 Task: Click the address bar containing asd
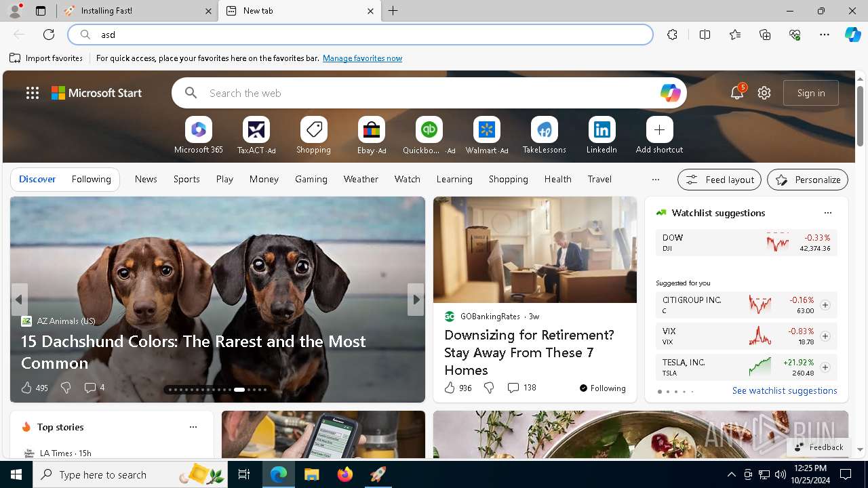[360, 35]
